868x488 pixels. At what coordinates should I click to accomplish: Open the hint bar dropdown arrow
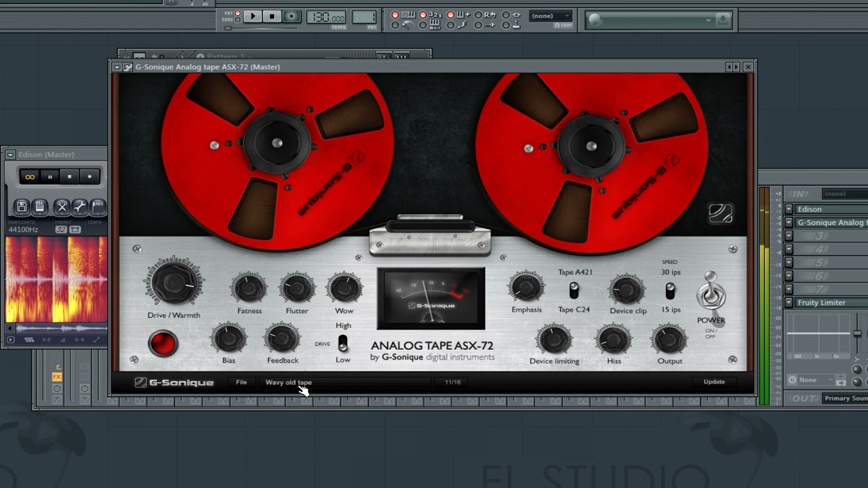click(x=708, y=20)
